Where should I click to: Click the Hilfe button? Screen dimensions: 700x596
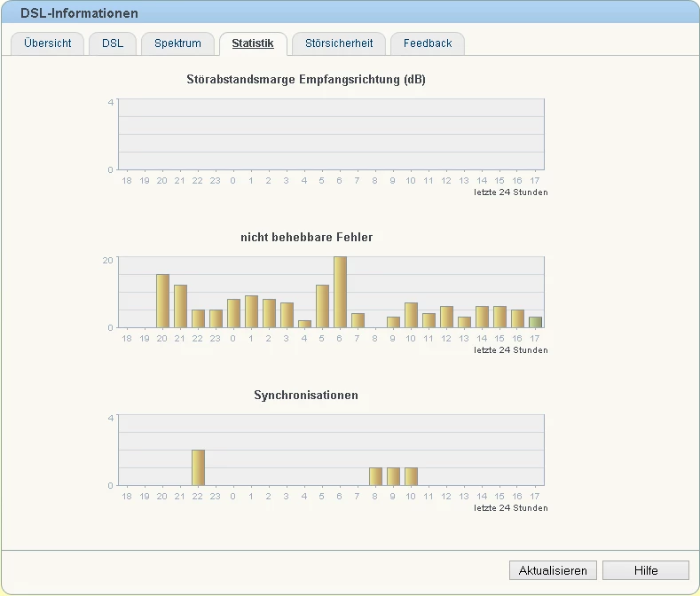pyautogui.click(x=645, y=570)
